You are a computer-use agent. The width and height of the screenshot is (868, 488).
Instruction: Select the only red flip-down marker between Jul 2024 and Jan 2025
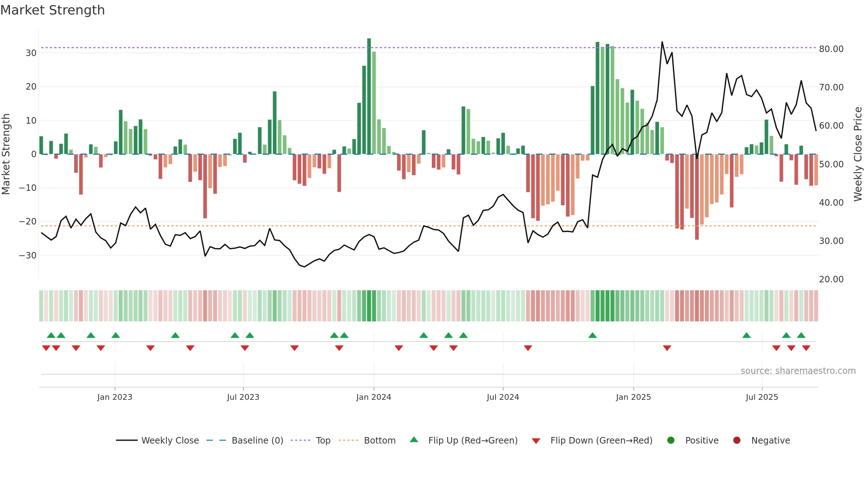pos(528,348)
